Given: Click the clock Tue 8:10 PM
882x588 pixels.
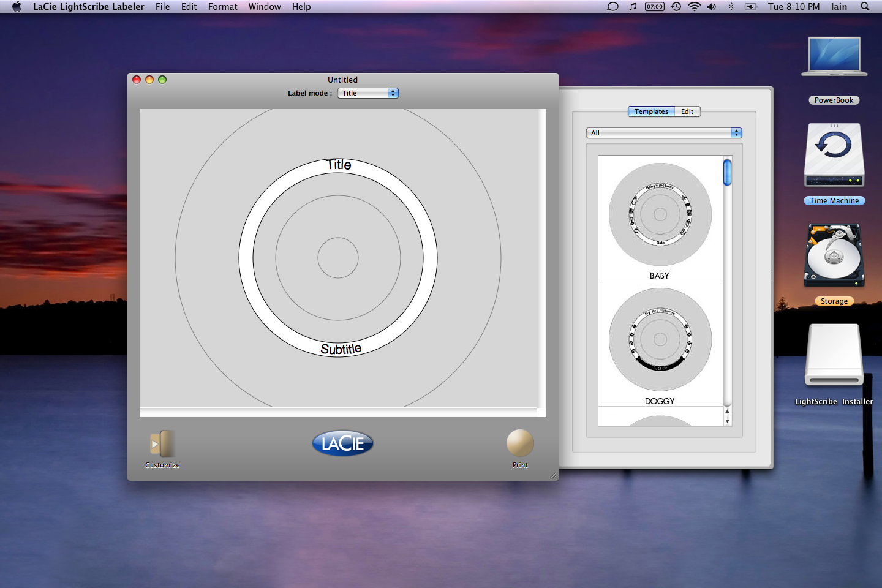Looking at the screenshot, I should (794, 7).
